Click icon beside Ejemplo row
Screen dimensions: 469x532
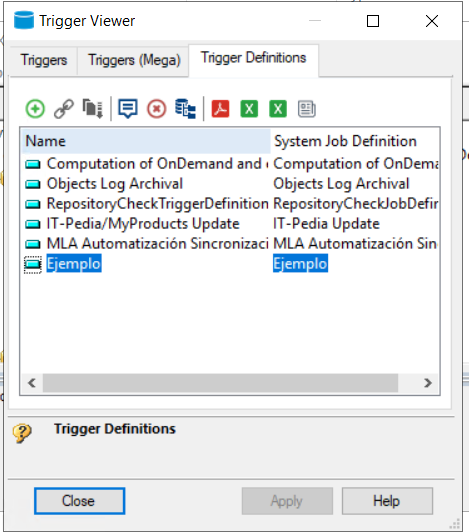(x=33, y=264)
